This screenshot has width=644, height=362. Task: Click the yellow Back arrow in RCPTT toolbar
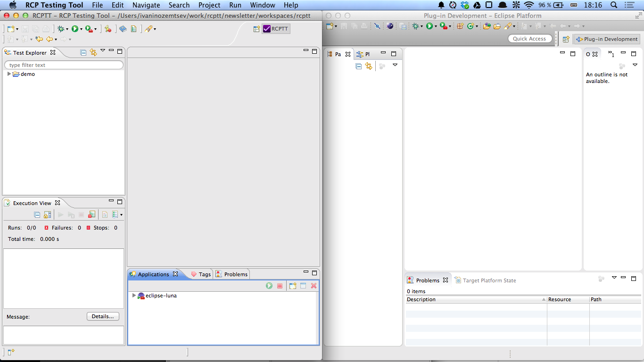(50, 39)
